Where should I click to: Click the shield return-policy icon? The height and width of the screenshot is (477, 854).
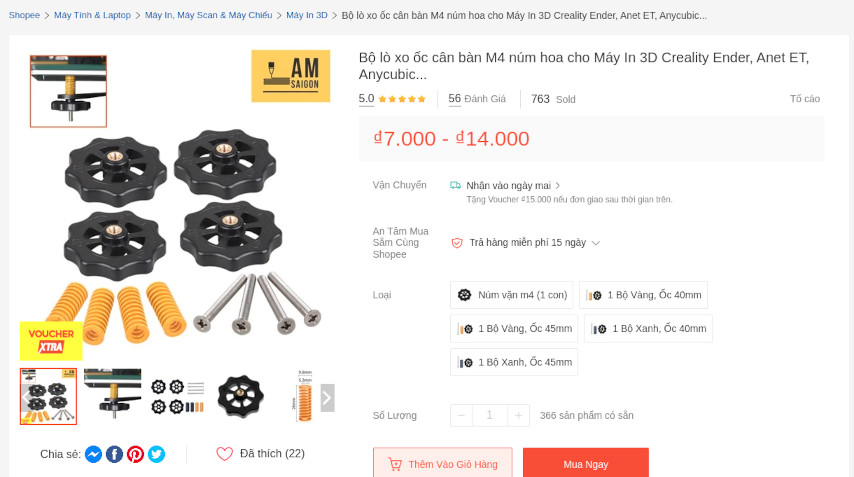tap(457, 243)
